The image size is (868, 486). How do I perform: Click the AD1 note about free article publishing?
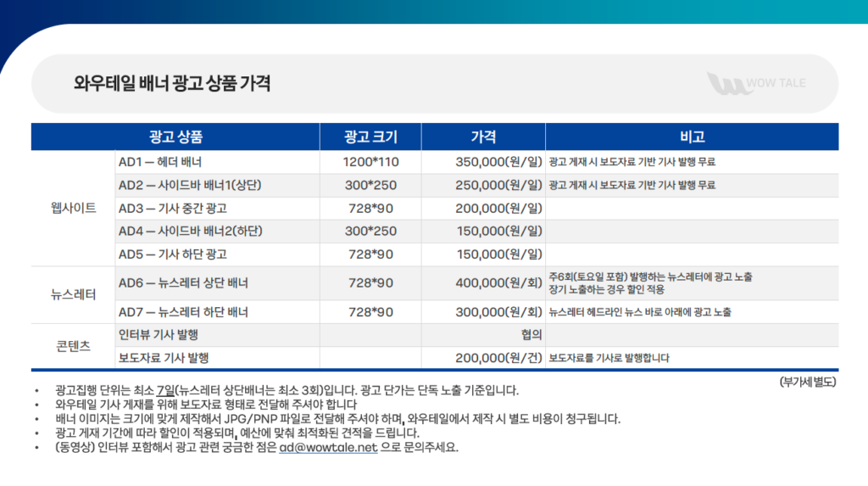(x=632, y=162)
